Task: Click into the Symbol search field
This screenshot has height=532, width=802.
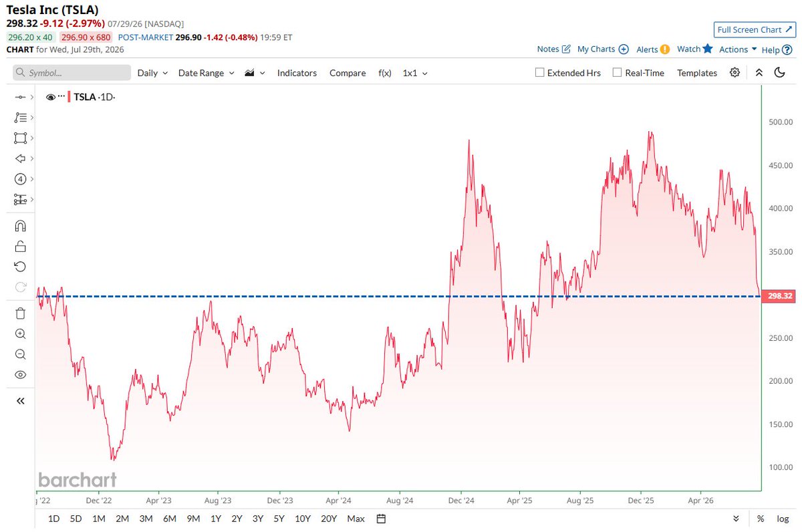Action: [x=72, y=73]
